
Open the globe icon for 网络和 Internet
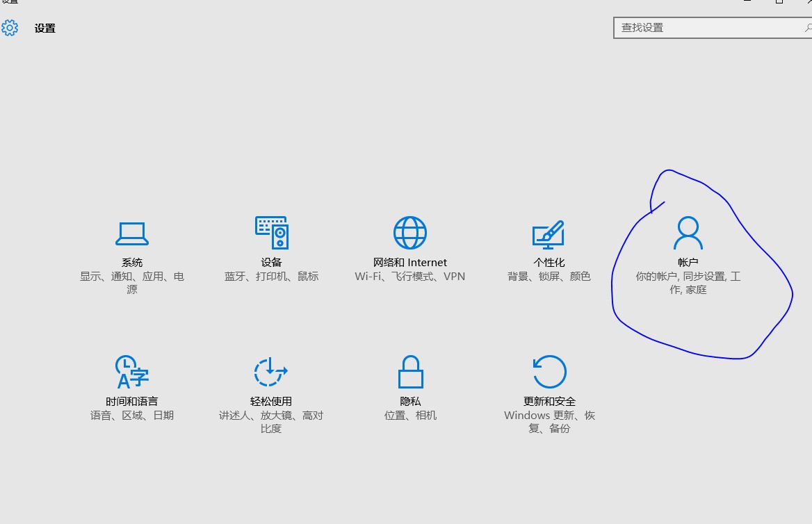point(410,233)
